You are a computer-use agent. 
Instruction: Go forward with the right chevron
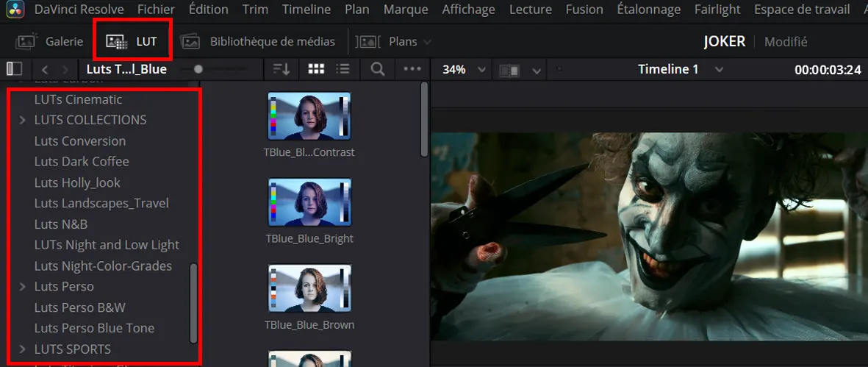(x=65, y=69)
